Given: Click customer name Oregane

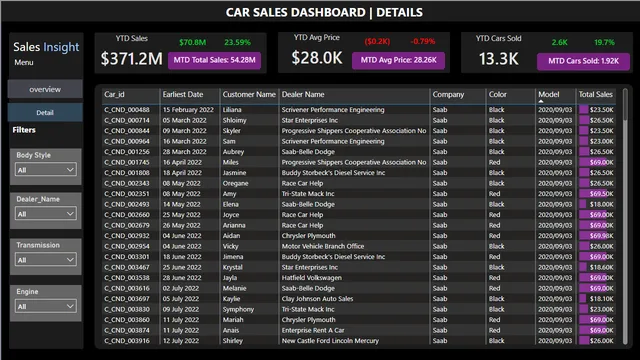Looking at the screenshot, I should (x=236, y=183).
